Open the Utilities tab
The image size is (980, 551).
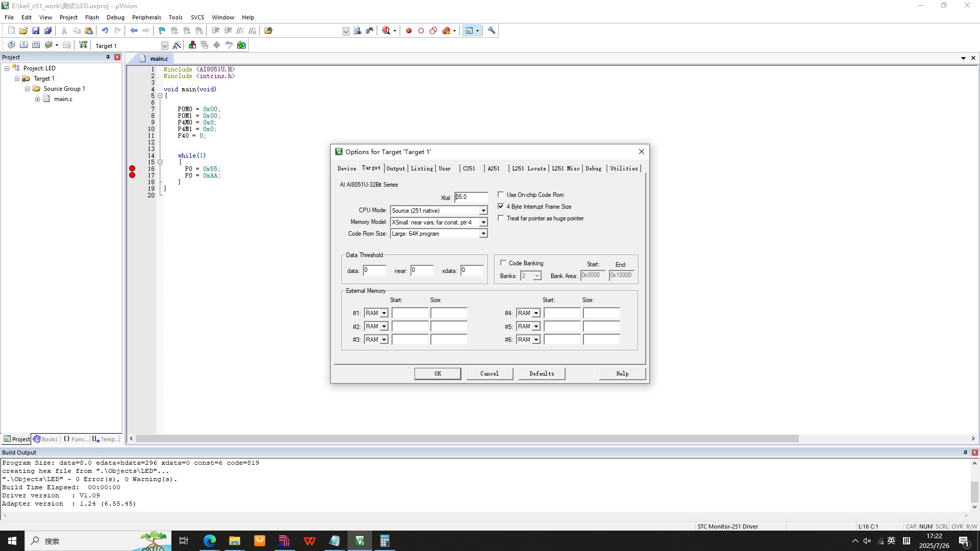click(624, 168)
